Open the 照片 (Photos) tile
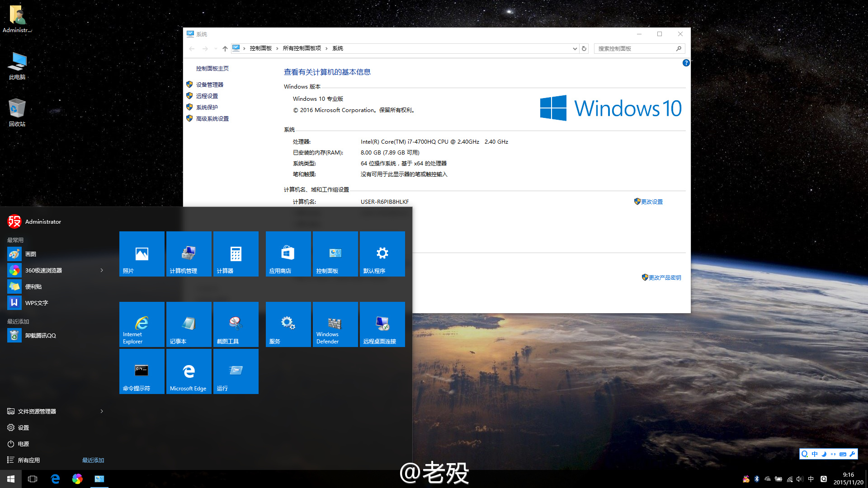 [142, 254]
